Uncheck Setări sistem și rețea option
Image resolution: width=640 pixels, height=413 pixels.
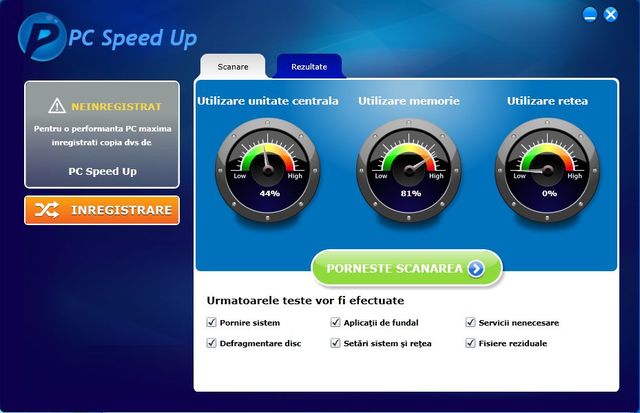(x=335, y=342)
